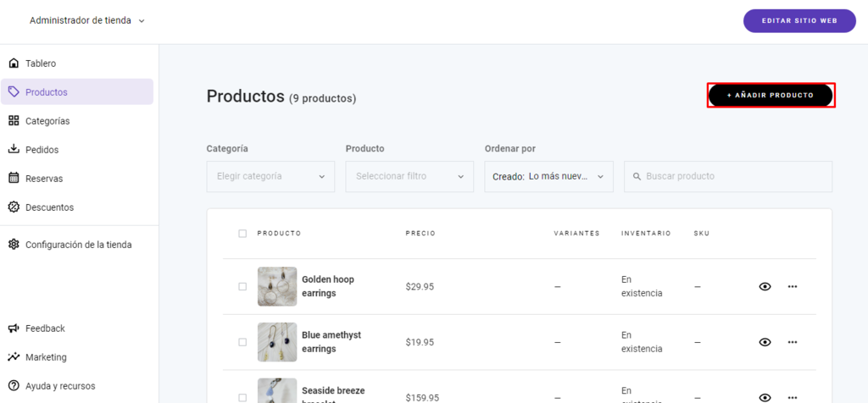The image size is (868, 403).
Task: Expand the Administrador de tienda menu
Action: (x=87, y=20)
